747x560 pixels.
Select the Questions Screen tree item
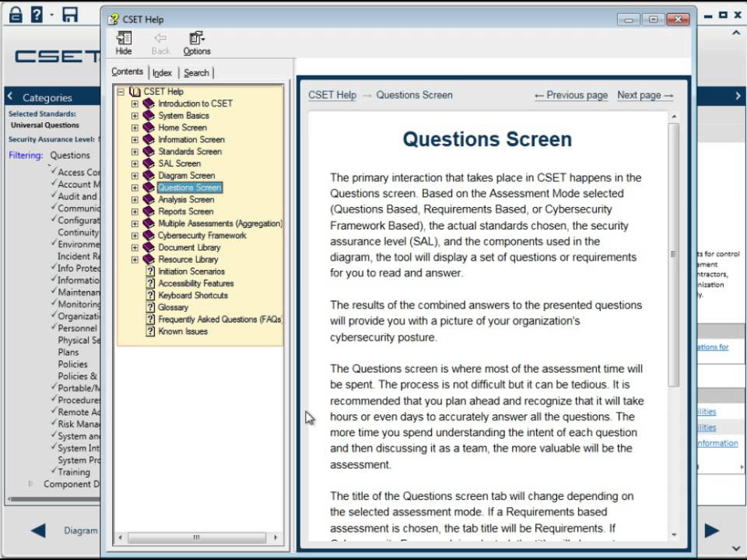[190, 187]
